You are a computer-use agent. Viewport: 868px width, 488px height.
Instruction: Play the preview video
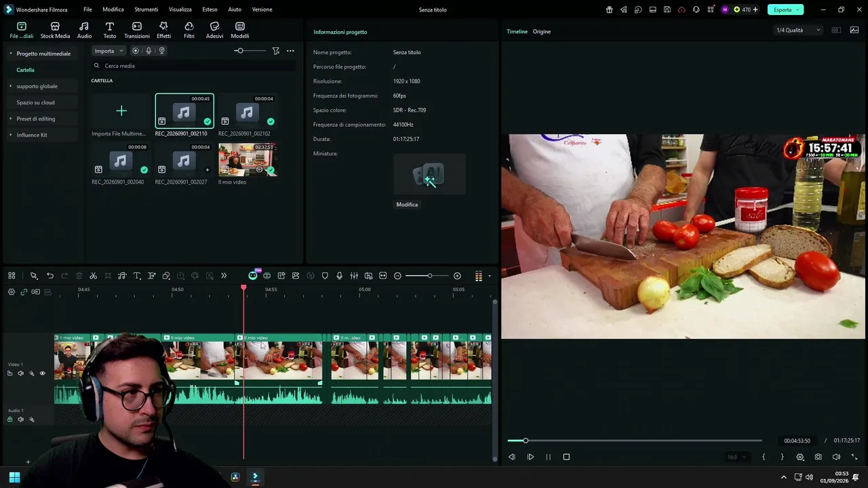click(x=530, y=457)
